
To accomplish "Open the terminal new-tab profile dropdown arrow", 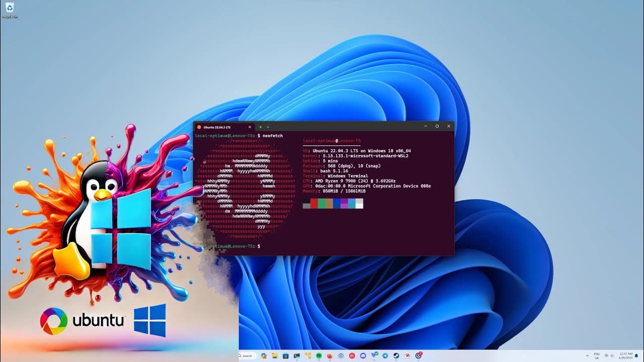I will pos(268,127).
